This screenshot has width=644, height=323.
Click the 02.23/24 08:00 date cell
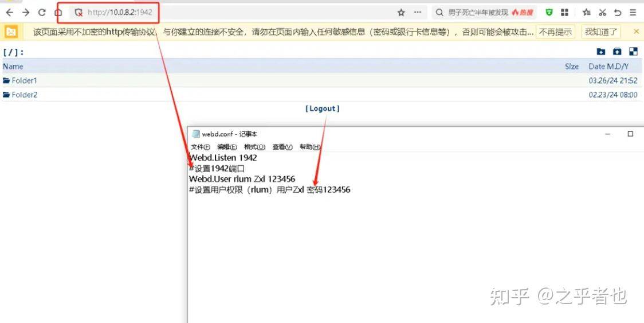613,95
